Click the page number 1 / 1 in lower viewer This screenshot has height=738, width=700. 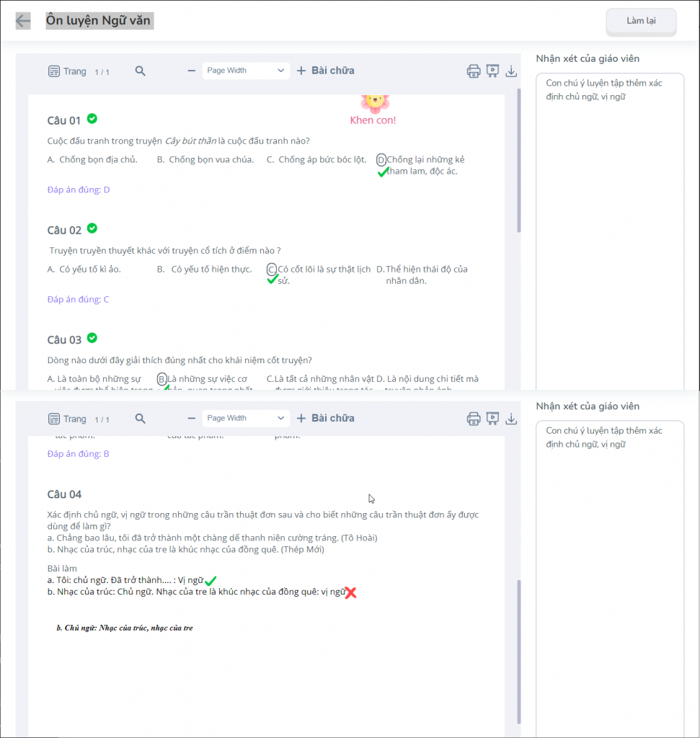(102, 419)
